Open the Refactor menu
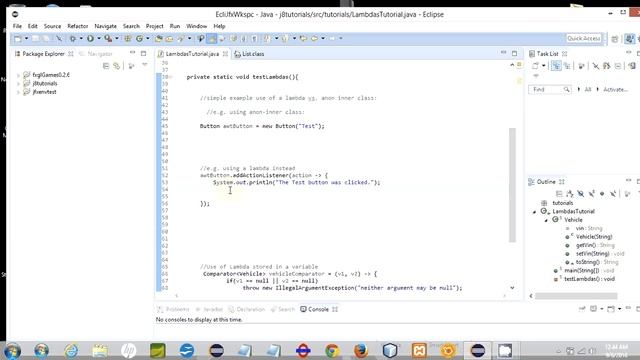Viewport: 640px width, 360px height. (78, 26)
